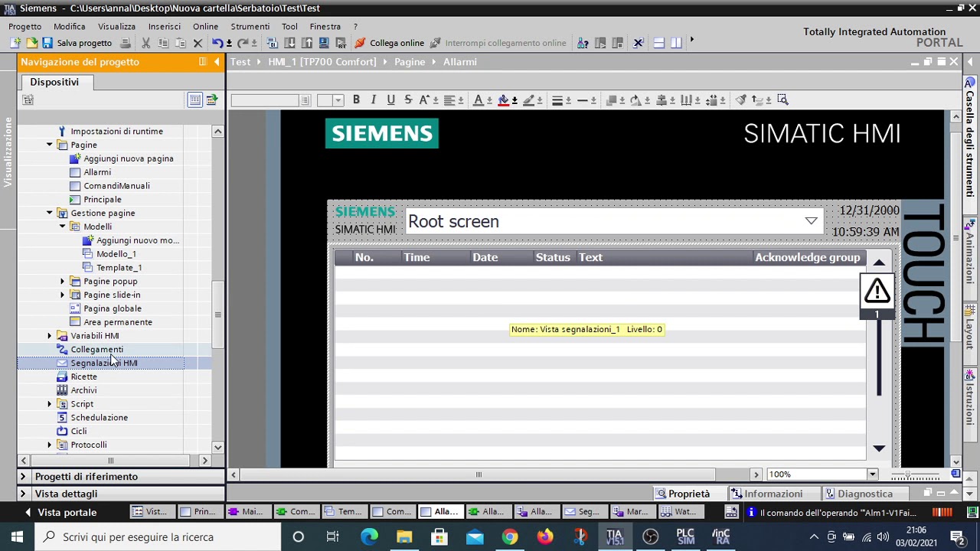Toggle bold text formatting
The image size is (980, 551).
pyautogui.click(x=356, y=99)
